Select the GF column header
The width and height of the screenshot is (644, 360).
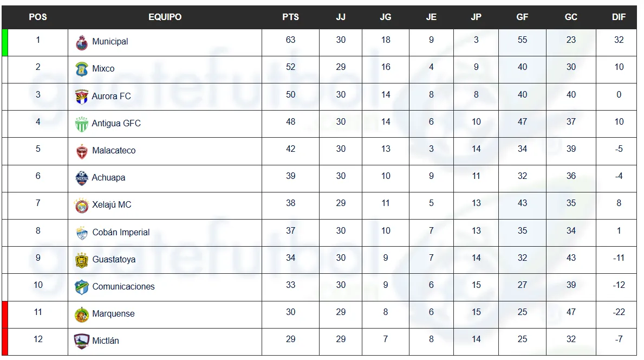pos(522,17)
